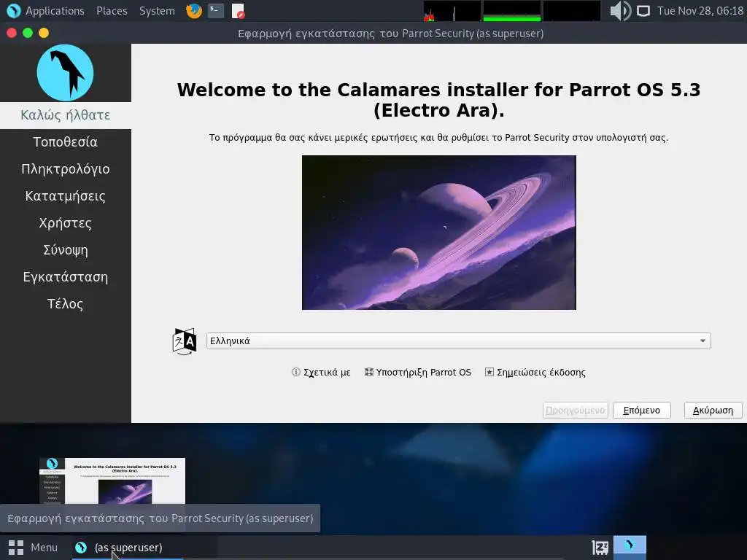Open the clock showing Tue Nov 28
747x560 pixels.
tap(700, 10)
